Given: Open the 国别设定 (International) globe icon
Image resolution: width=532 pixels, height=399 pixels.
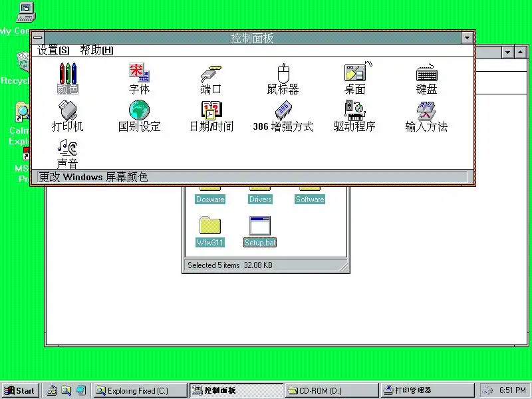Looking at the screenshot, I should 139,116.
